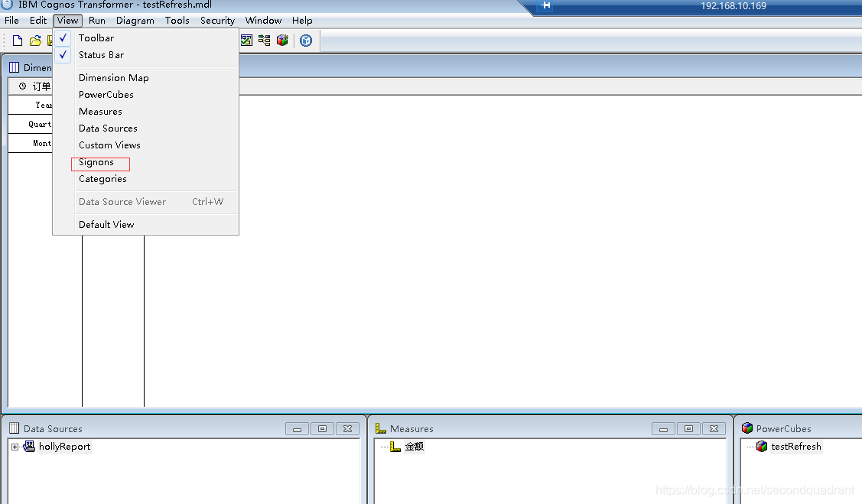
Task: Click the PowerCubes panel title icon
Action: (747, 428)
